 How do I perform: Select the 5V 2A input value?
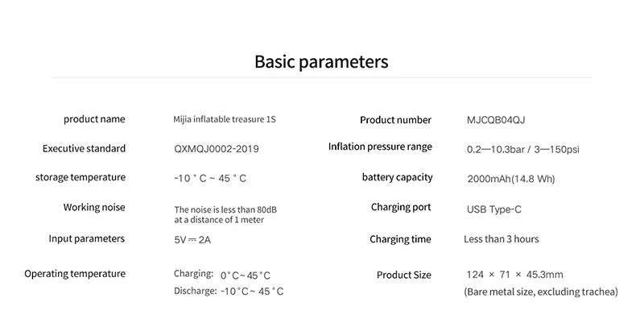click(192, 240)
